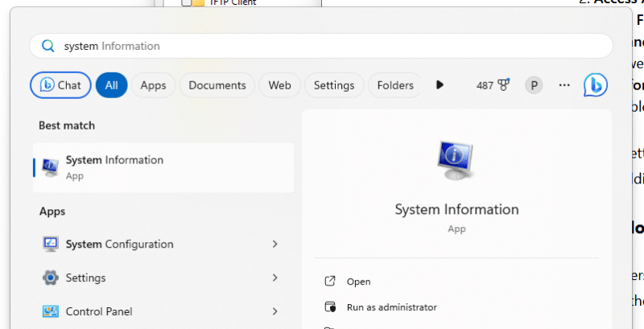Open the three-dot more options menu
Screen dimensions: 644x329
click(x=563, y=85)
